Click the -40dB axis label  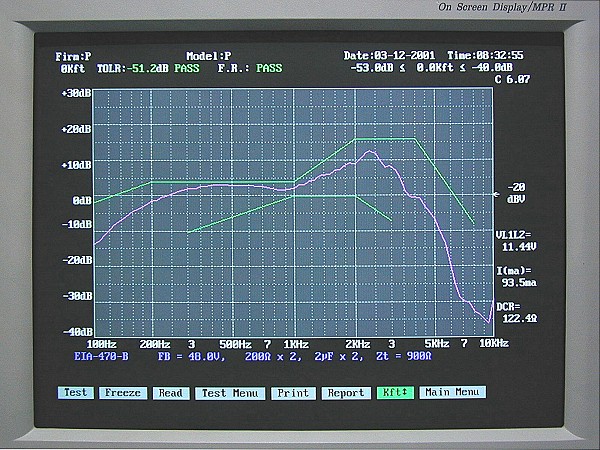coord(78,332)
